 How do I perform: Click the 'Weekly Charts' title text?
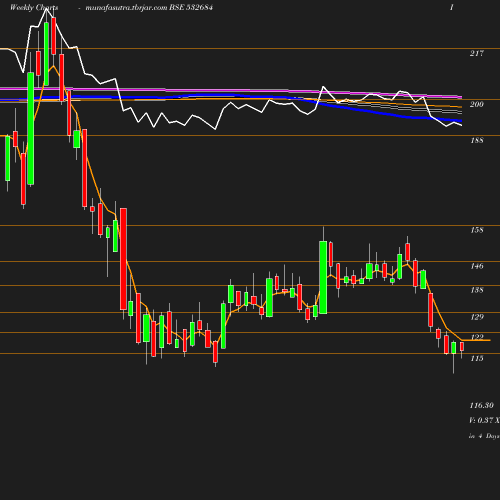(x=34, y=8)
